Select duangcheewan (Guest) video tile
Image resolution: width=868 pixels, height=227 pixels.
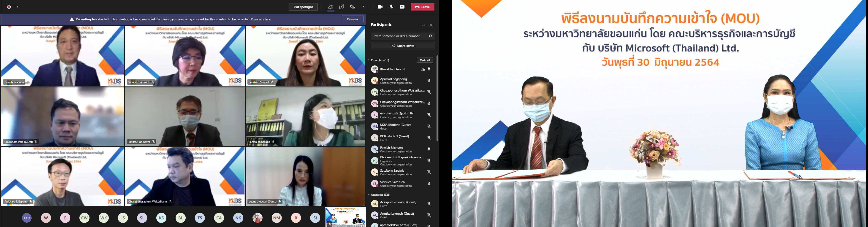pos(305,176)
